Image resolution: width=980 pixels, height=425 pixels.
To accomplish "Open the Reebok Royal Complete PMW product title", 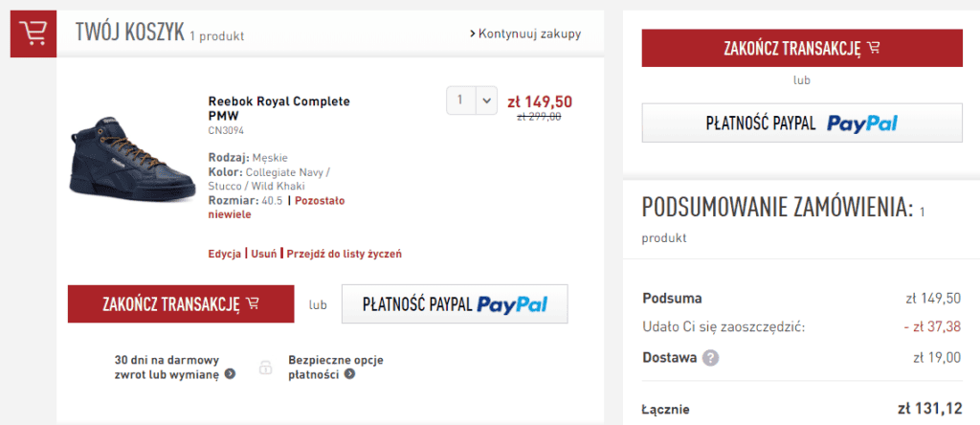I will tap(278, 108).
